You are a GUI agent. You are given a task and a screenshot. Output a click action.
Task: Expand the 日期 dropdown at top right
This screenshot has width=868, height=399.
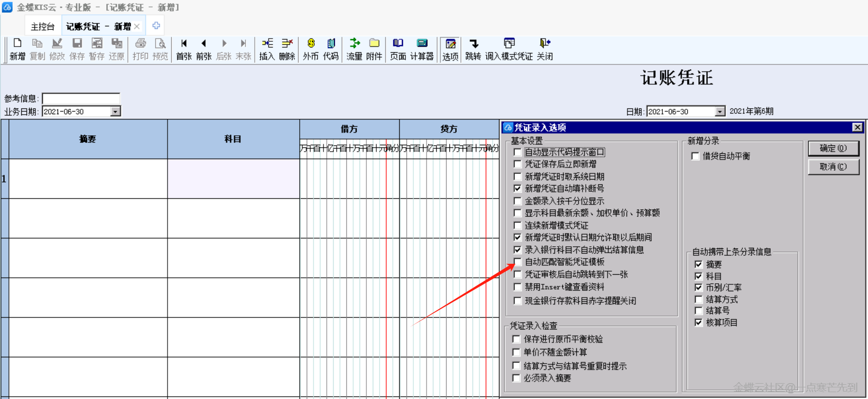(x=719, y=112)
